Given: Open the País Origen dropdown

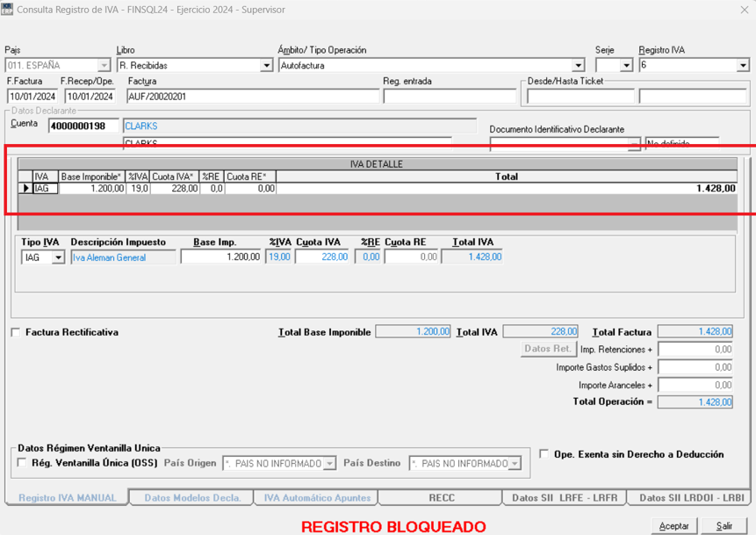Looking at the screenshot, I should (330, 464).
